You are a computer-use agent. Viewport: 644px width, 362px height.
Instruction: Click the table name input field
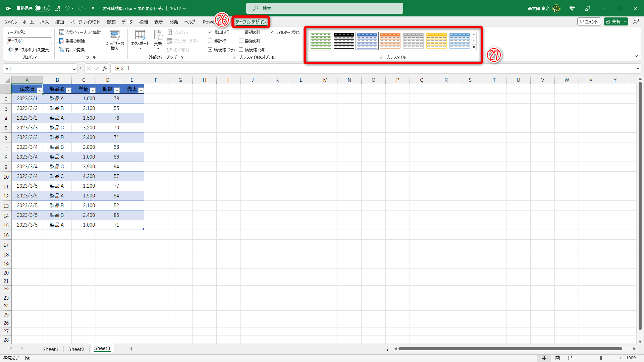click(x=29, y=41)
